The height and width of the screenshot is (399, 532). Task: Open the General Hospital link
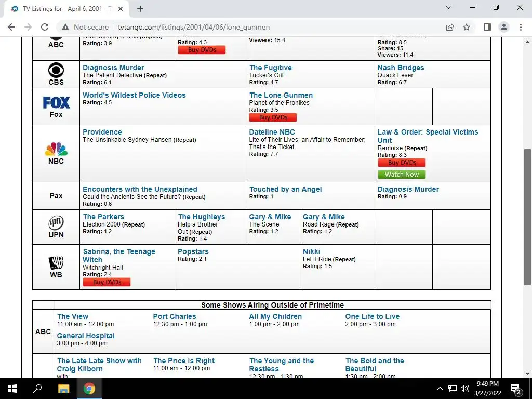point(86,336)
